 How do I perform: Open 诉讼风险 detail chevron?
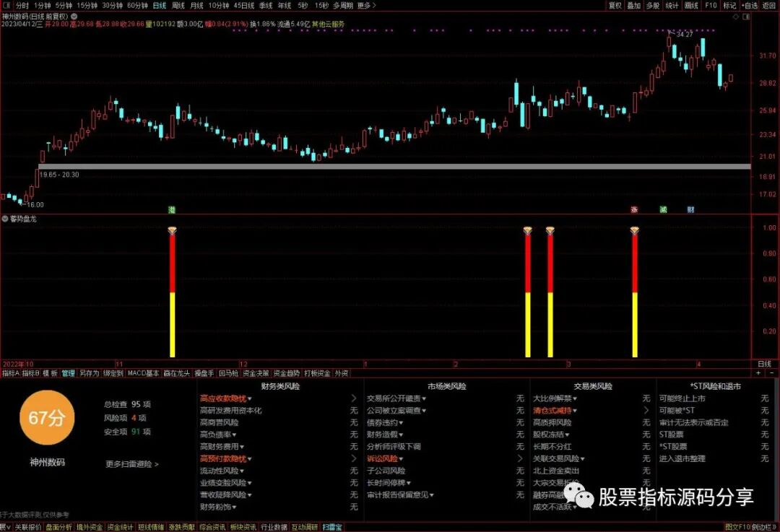coord(520,458)
